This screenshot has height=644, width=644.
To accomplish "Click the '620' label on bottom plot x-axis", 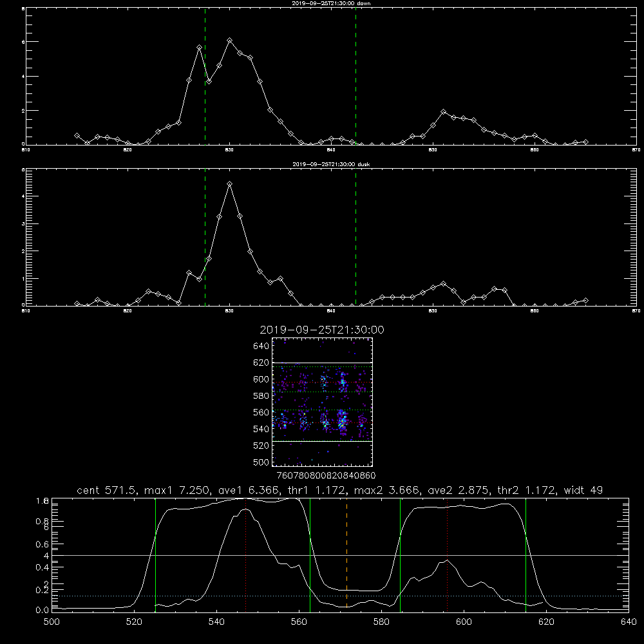I will (x=546, y=622).
